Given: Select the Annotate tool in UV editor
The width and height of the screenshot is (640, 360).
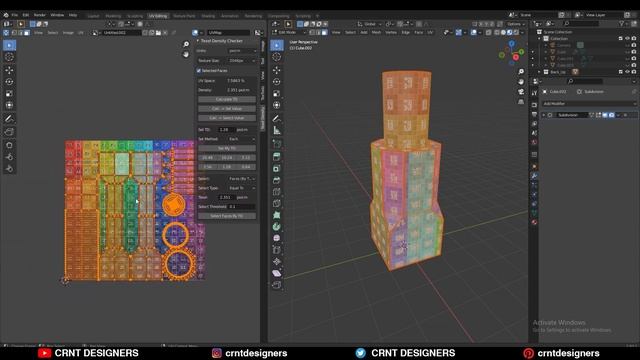Looking at the screenshot, I should point(9,119).
